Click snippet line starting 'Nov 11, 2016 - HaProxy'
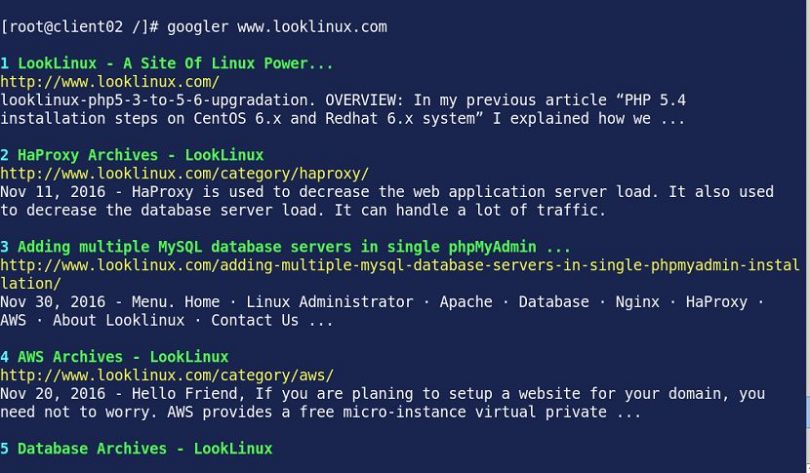 (387, 192)
